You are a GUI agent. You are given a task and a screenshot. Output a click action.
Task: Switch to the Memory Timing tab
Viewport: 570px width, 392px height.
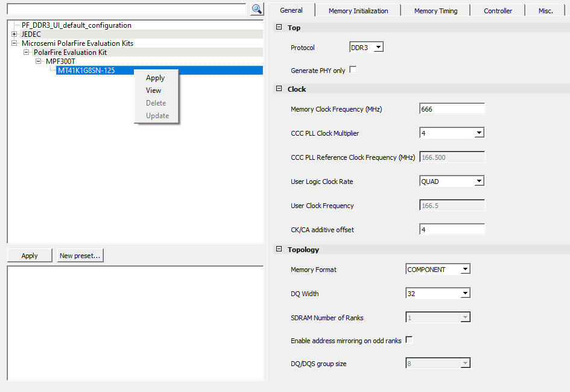tap(435, 11)
